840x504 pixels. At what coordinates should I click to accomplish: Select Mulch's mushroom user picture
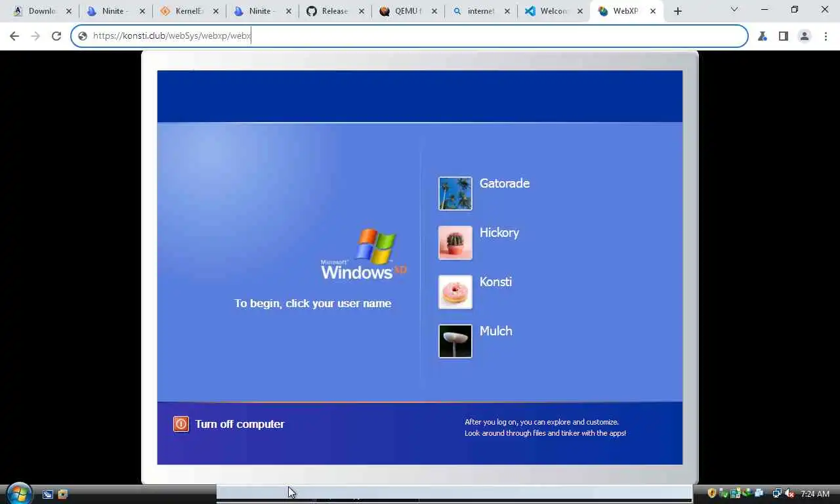455,341
